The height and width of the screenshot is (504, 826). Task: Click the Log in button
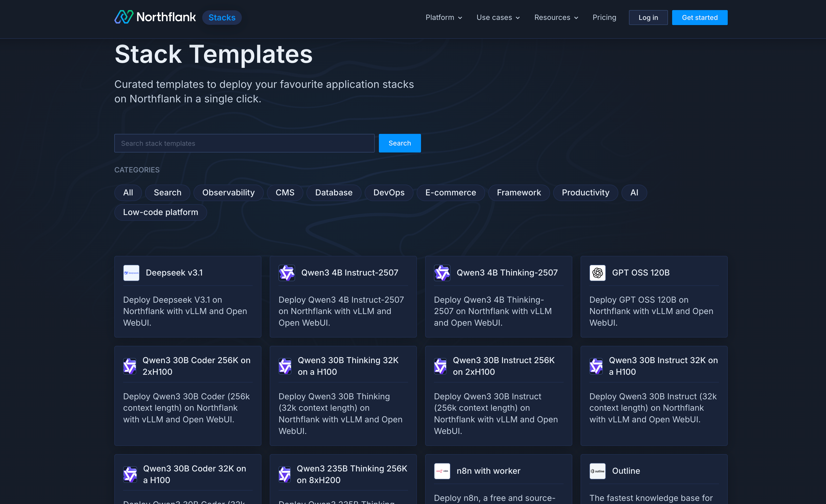click(648, 17)
